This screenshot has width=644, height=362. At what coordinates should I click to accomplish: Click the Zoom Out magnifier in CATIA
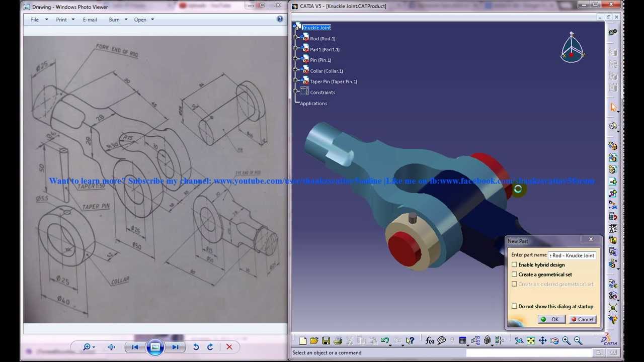click(x=578, y=341)
